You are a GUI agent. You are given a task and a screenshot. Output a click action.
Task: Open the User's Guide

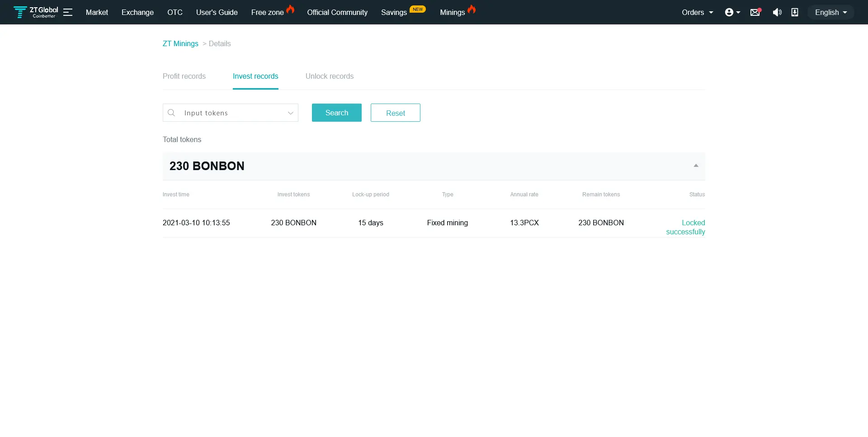coord(217,12)
